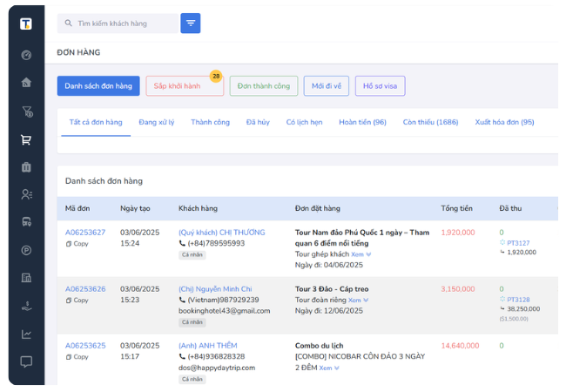This screenshot has height=392, width=566.
Task: Copy order code A06253625
Action: pyautogui.click(x=77, y=357)
